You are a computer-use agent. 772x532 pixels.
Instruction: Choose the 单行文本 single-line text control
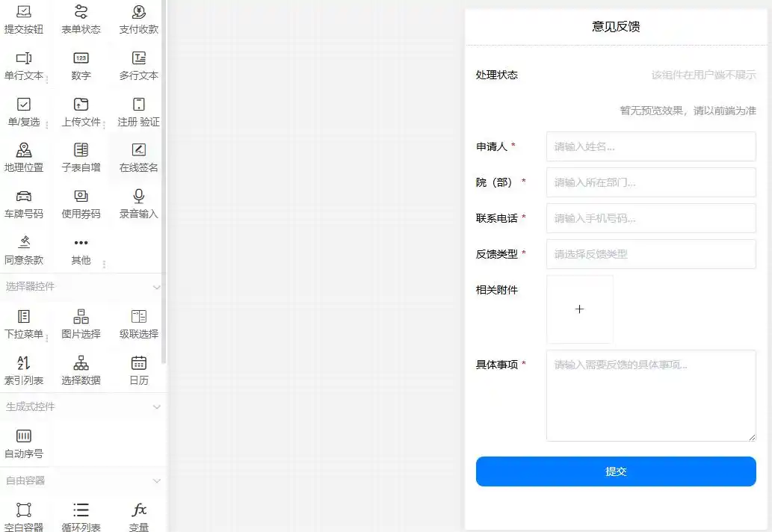pyautogui.click(x=24, y=66)
